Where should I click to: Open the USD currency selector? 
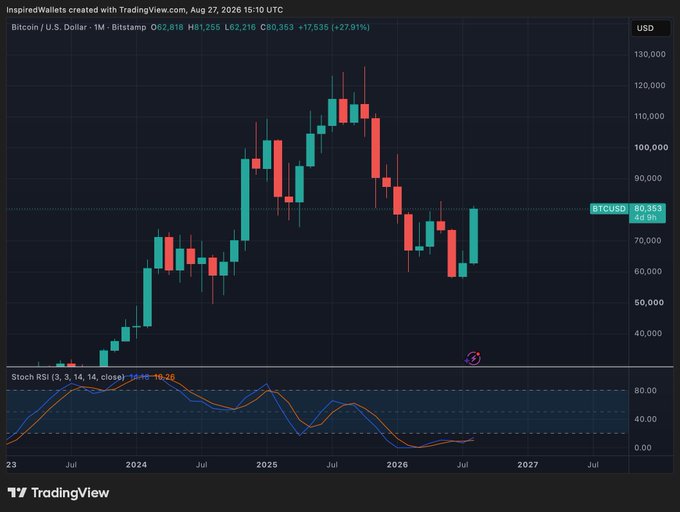pos(650,28)
